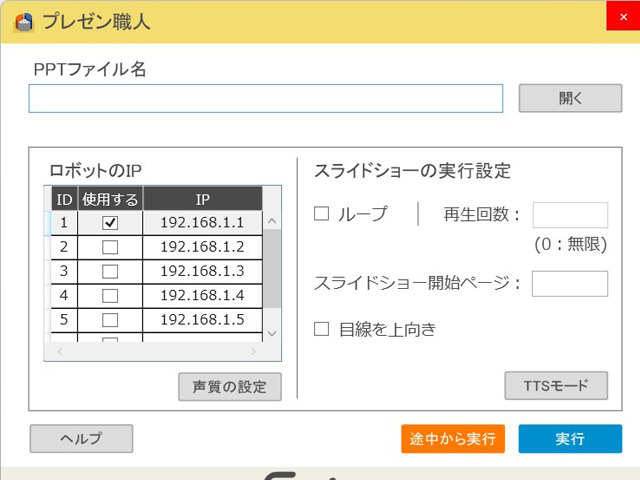
Task: Check 使用する for robot ID 4
Action: coord(110,296)
